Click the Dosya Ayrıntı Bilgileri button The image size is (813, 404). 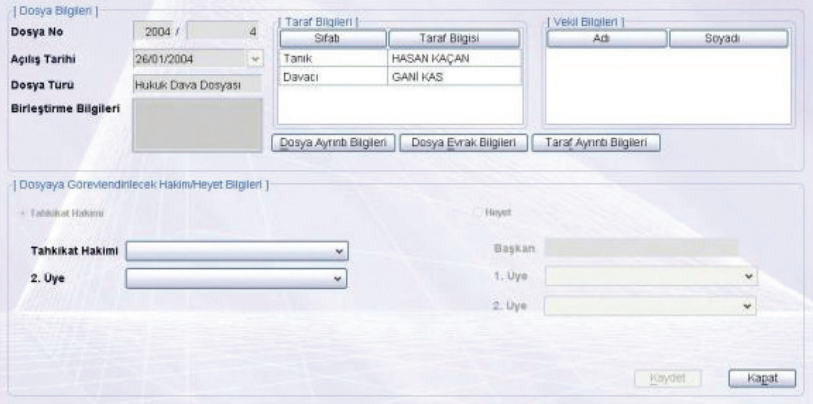tap(334, 143)
